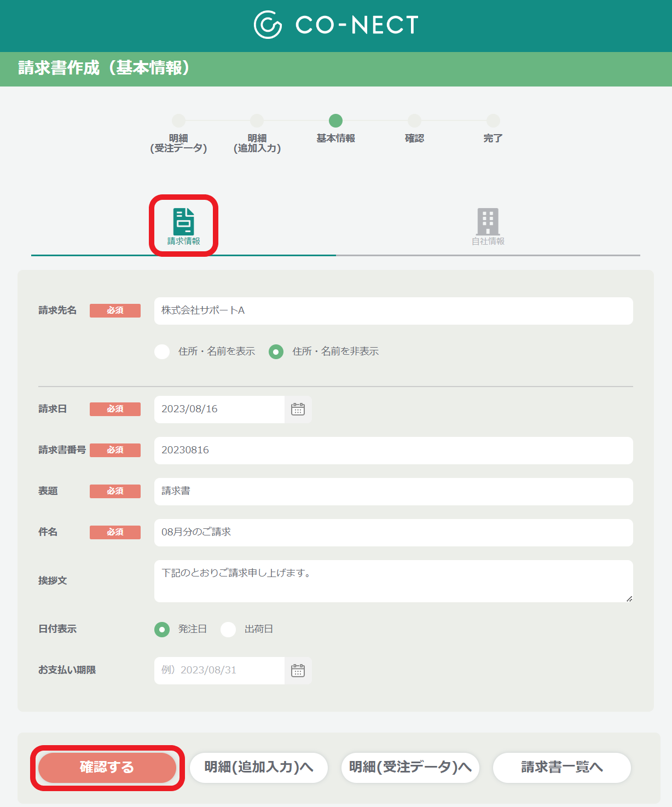Focus the 請求日 date field
The image size is (672, 807).
pyautogui.click(x=219, y=410)
